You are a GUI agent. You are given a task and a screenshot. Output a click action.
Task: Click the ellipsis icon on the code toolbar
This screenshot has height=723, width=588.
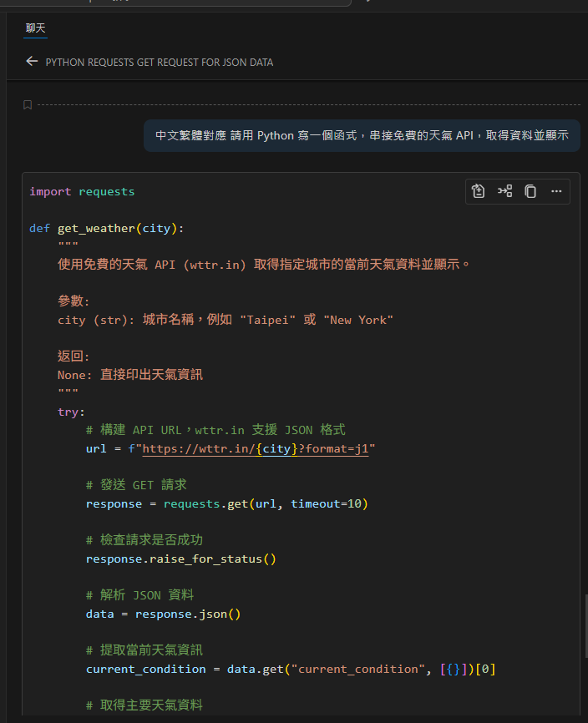(556, 191)
